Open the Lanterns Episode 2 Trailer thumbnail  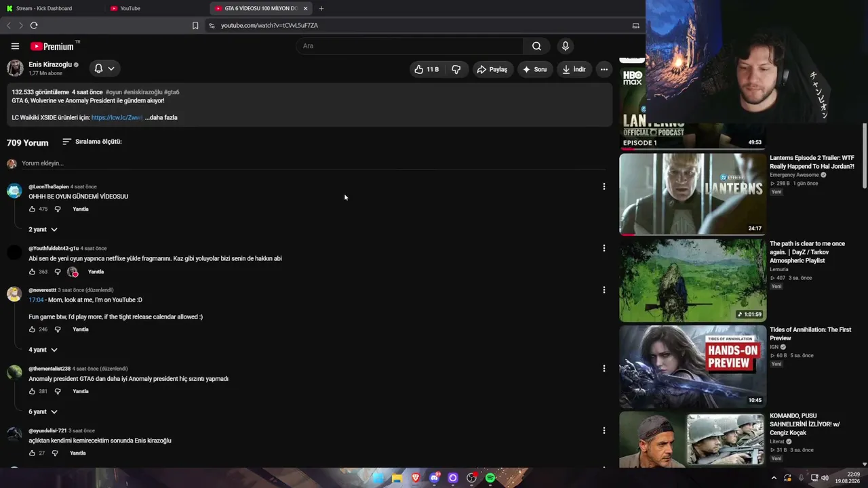(692, 195)
